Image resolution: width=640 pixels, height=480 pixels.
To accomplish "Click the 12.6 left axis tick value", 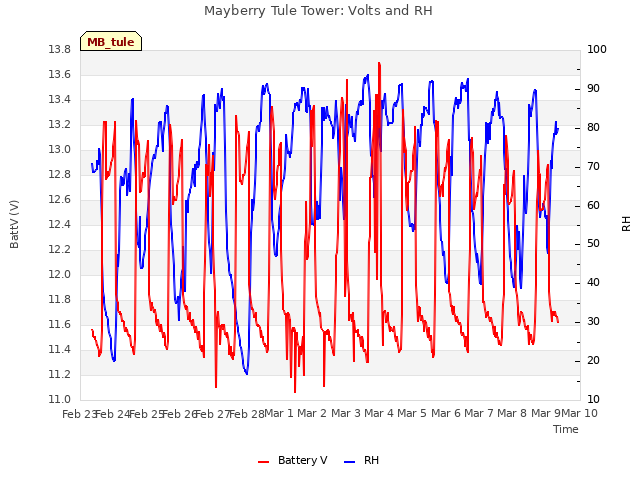I will [60, 199].
